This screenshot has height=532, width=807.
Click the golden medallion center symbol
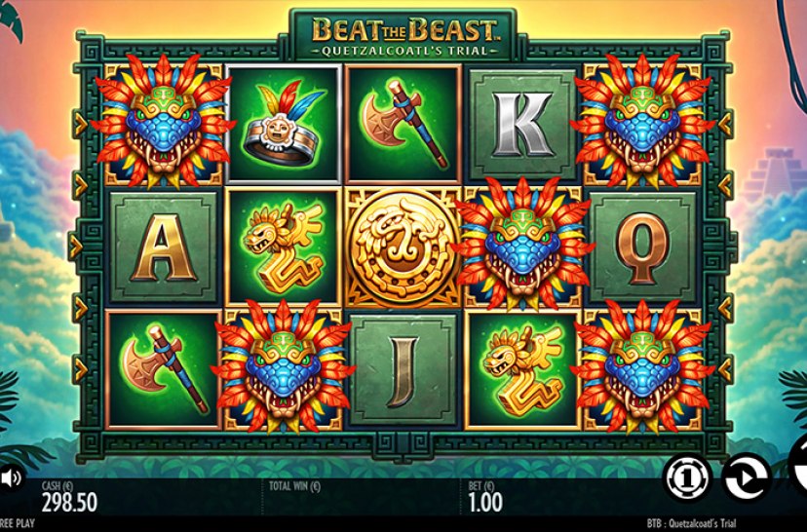point(403,247)
